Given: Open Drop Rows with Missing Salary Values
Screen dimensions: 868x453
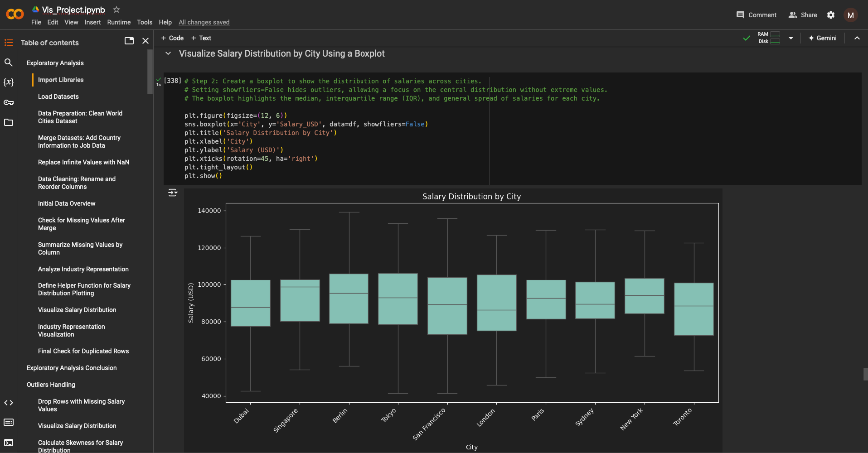Looking at the screenshot, I should [x=82, y=405].
